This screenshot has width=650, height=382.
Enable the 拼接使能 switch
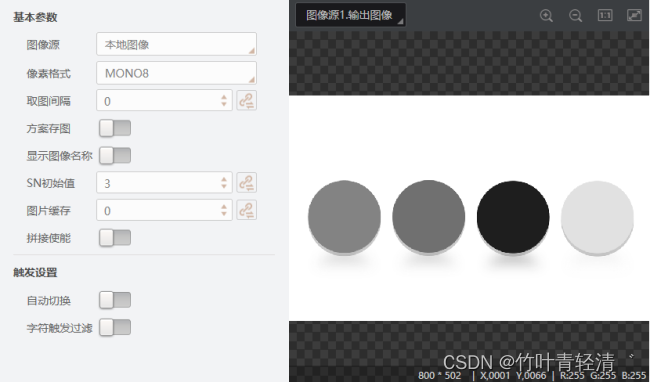(x=115, y=238)
